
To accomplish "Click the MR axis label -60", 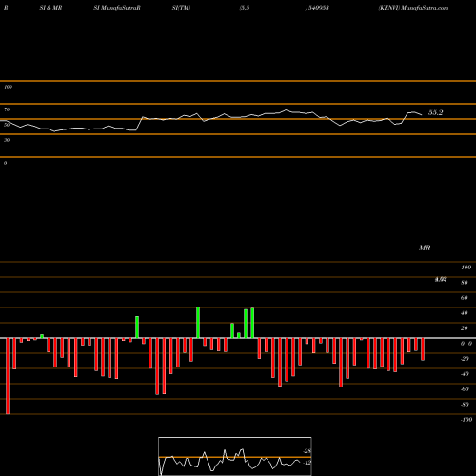I will [x=465, y=389].
